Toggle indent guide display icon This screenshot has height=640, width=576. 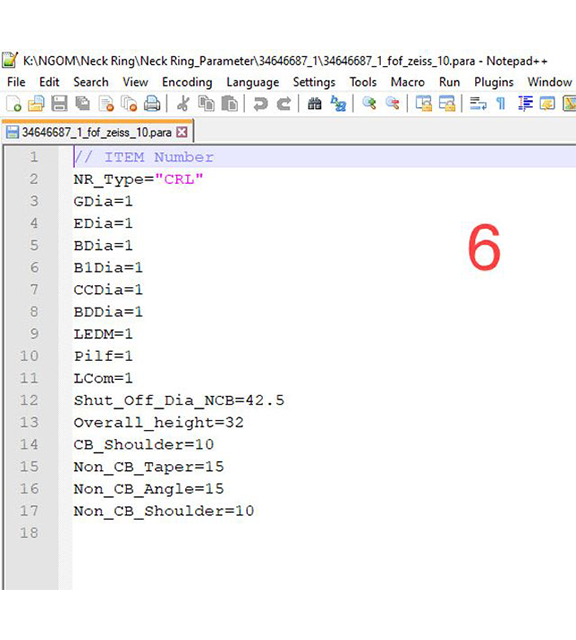(525, 104)
